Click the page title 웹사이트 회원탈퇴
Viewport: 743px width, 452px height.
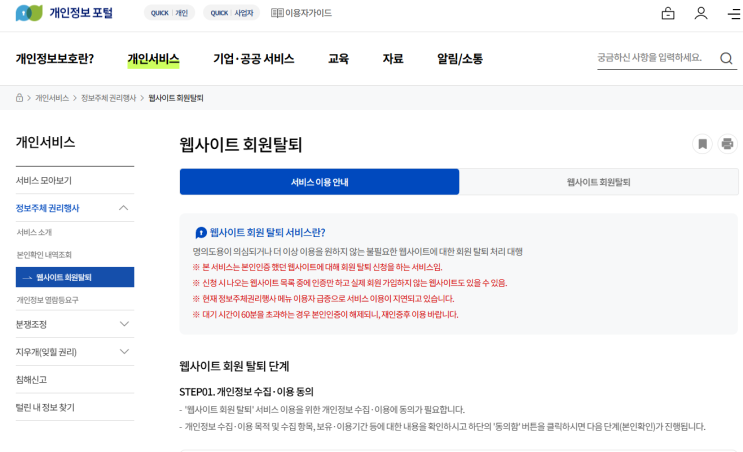click(241, 144)
